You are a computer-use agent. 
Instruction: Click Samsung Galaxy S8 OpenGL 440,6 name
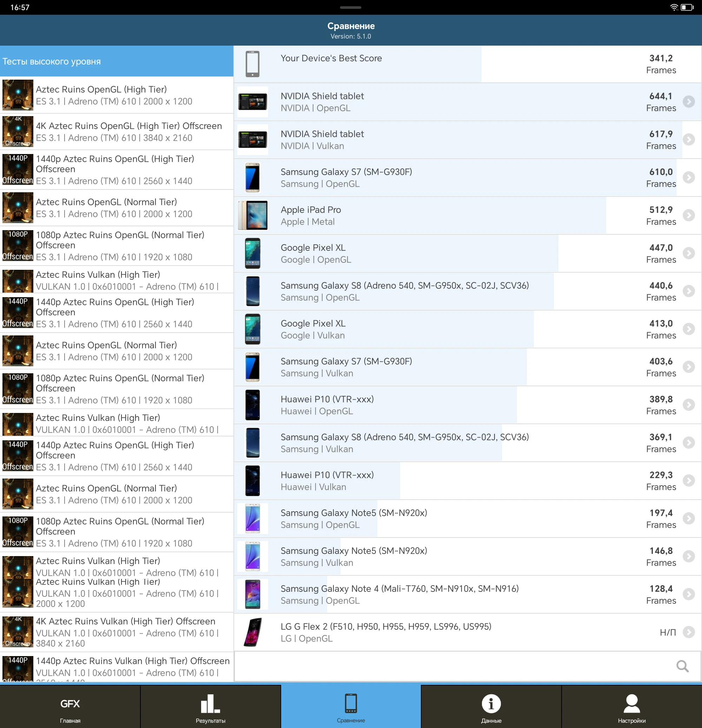pyautogui.click(x=405, y=285)
